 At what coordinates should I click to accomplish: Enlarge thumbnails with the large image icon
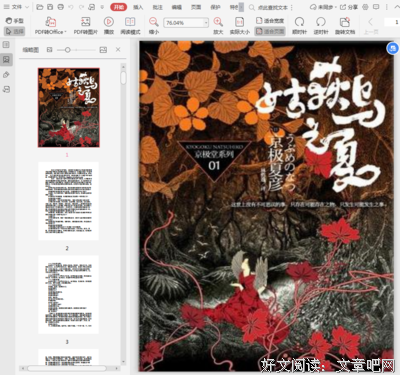[x=103, y=50]
